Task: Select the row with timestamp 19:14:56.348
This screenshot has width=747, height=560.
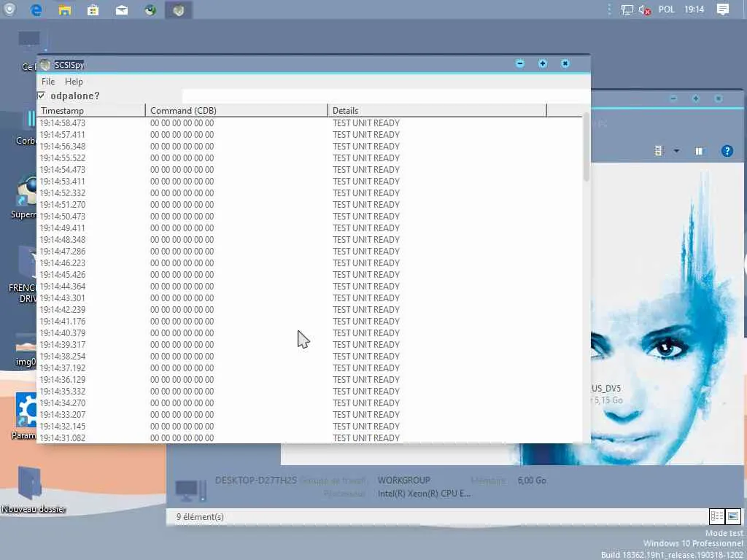Action: (x=309, y=146)
